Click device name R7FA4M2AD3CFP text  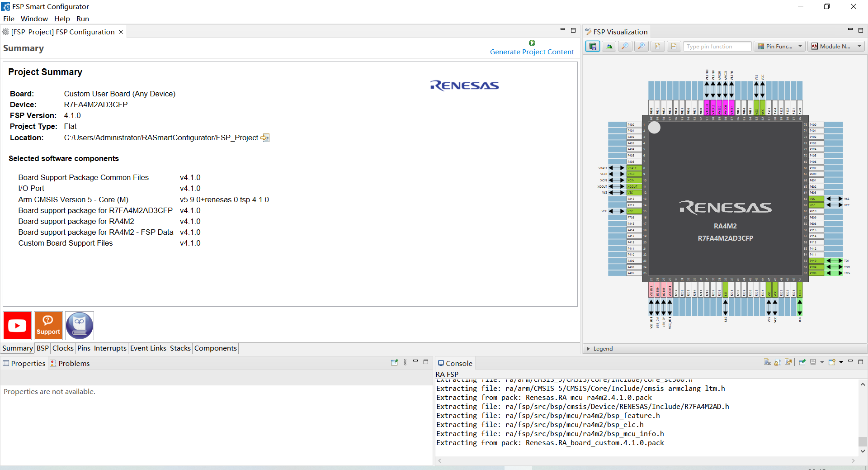point(96,104)
